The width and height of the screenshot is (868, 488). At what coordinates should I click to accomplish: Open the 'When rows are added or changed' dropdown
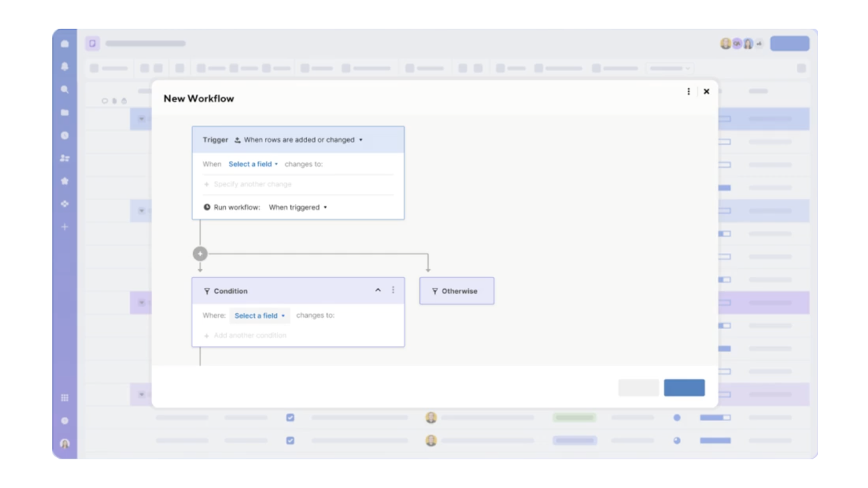[x=300, y=140]
